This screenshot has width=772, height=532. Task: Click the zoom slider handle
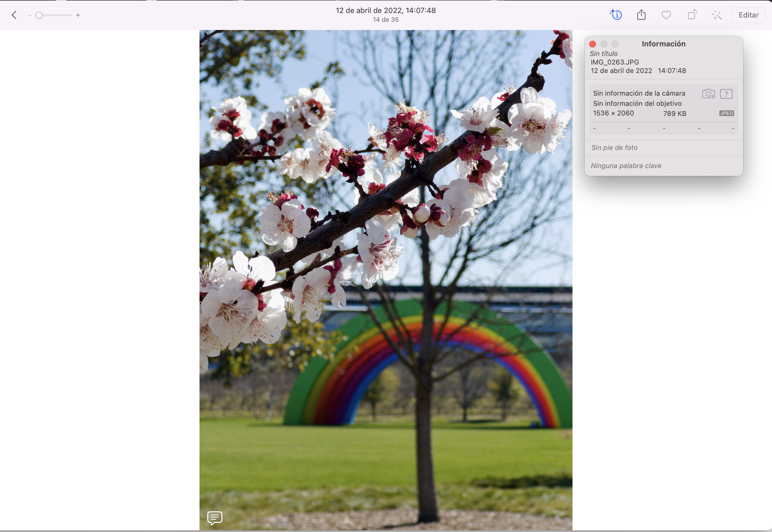tap(39, 15)
